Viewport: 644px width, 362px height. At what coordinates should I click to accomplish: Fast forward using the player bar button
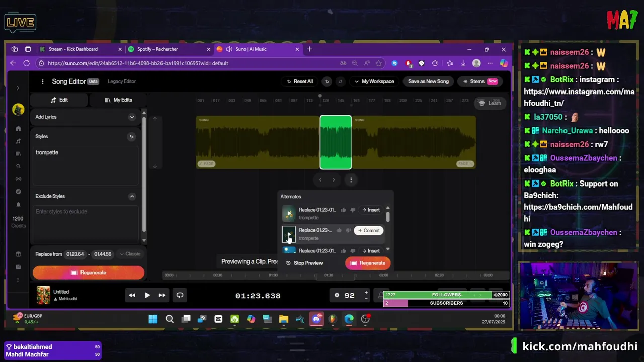click(x=162, y=295)
